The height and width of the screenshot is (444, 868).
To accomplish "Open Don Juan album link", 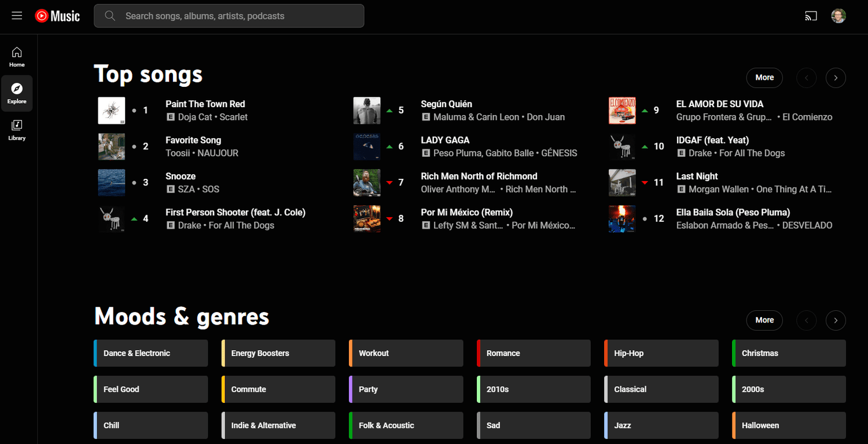I will coord(546,117).
